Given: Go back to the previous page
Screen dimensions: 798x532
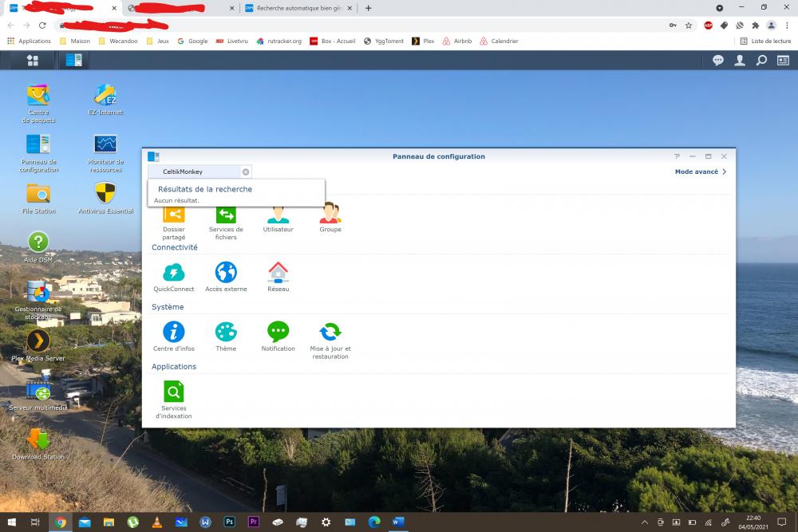Looking at the screenshot, I should pos(10,25).
